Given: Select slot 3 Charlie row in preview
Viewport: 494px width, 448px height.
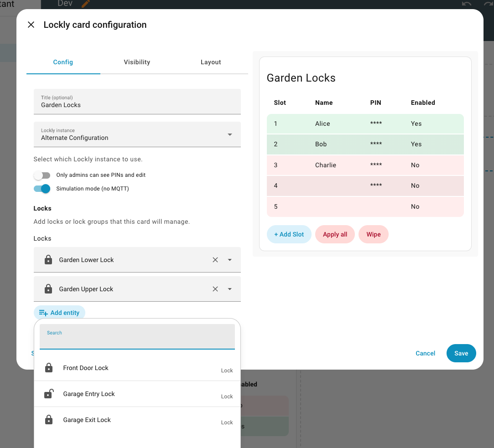Looking at the screenshot, I should coord(365,165).
